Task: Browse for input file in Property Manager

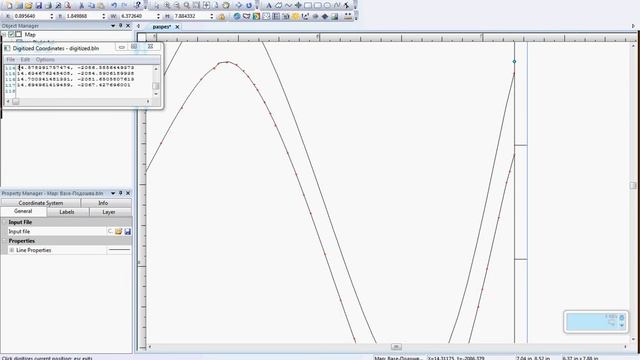Action: tap(118, 231)
